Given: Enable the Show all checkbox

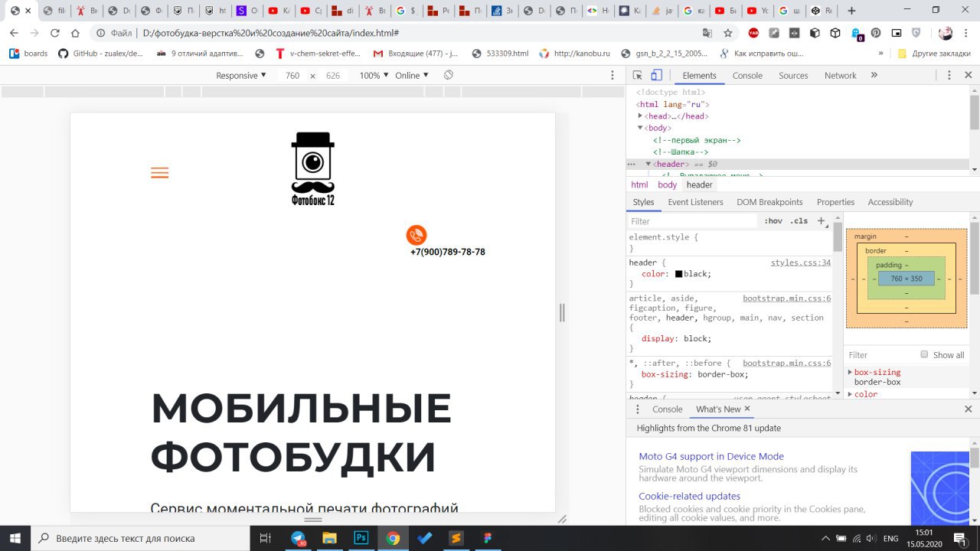Looking at the screenshot, I should 924,354.
